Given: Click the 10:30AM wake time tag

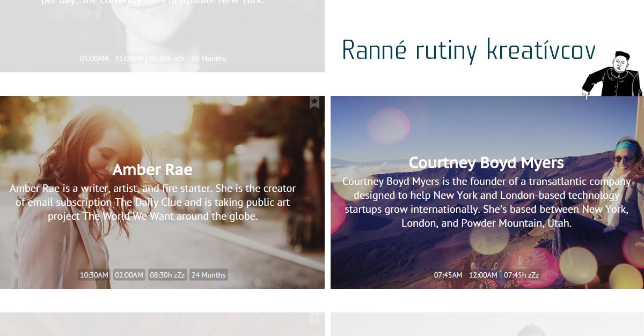Looking at the screenshot, I should click(94, 275).
